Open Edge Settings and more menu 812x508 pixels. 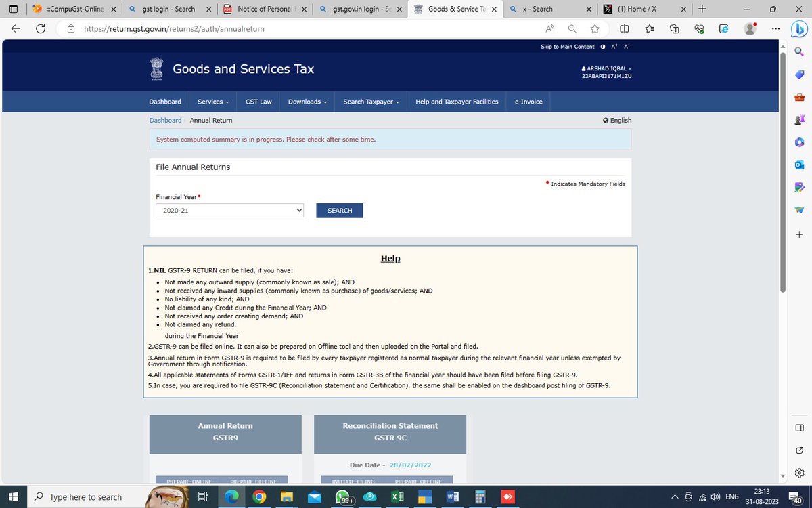click(775, 29)
